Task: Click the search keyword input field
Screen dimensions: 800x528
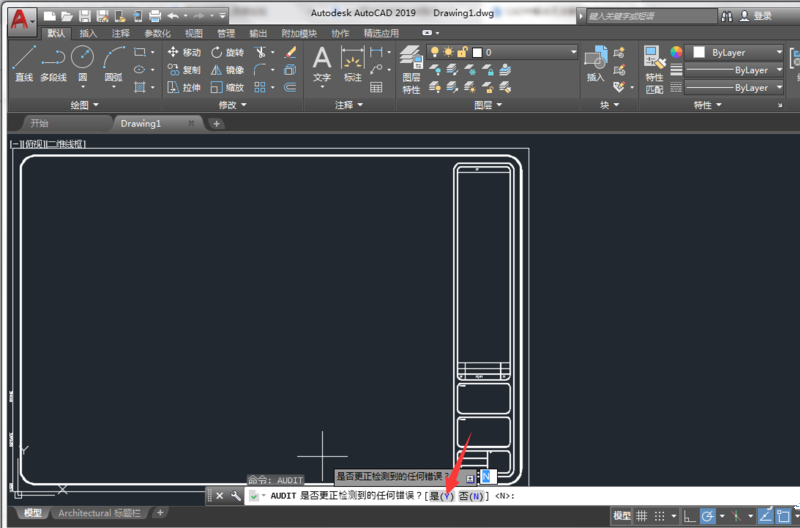Action: pos(650,16)
